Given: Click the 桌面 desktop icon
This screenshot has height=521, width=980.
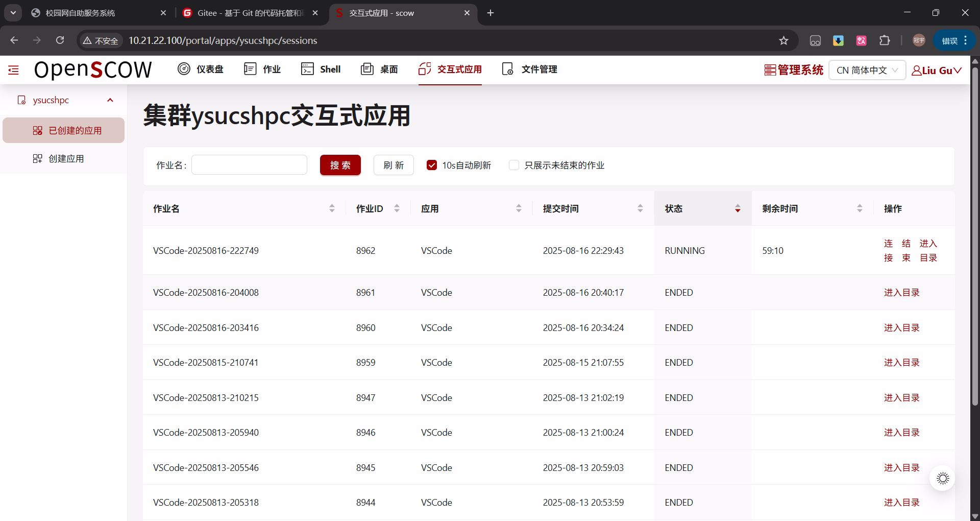Looking at the screenshot, I should click(367, 69).
